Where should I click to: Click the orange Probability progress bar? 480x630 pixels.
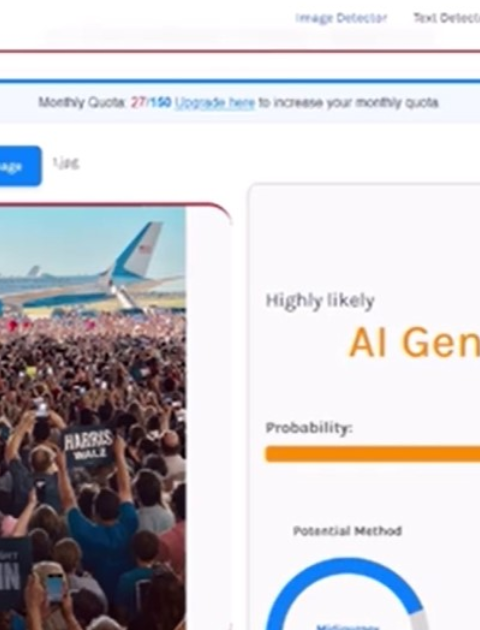tap(373, 454)
